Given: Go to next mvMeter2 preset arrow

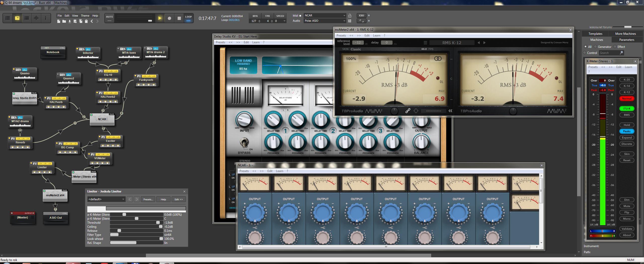Looking at the screenshot, I should pos(485,43).
